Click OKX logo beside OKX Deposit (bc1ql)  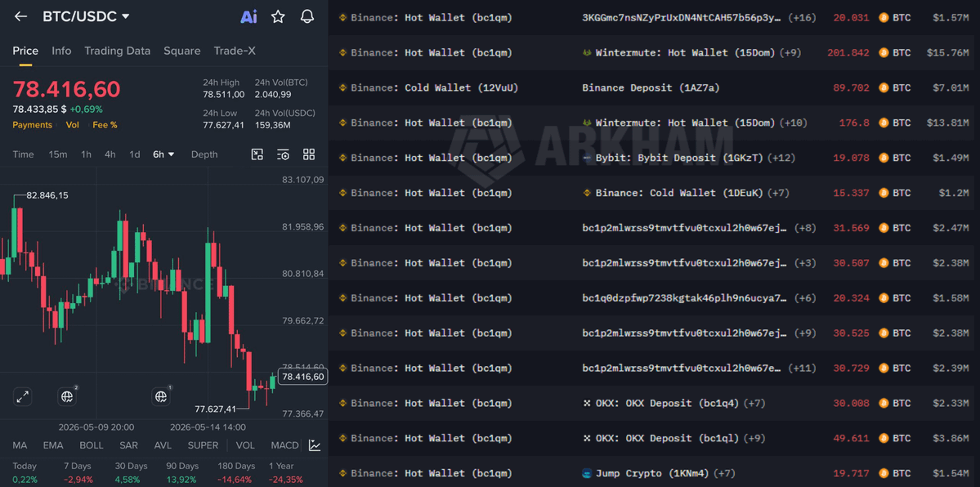tap(587, 438)
